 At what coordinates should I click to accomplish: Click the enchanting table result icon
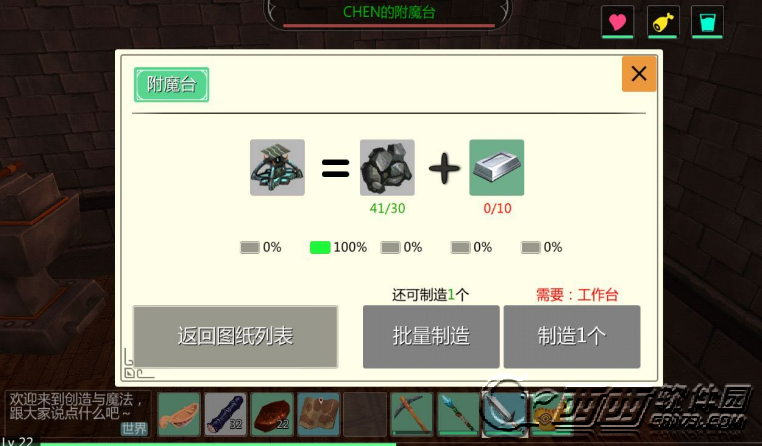click(x=277, y=168)
